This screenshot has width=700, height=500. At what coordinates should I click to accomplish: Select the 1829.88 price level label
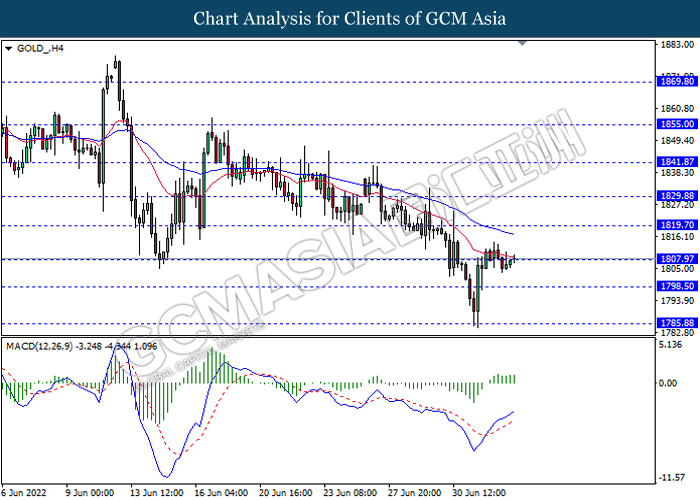click(x=677, y=196)
